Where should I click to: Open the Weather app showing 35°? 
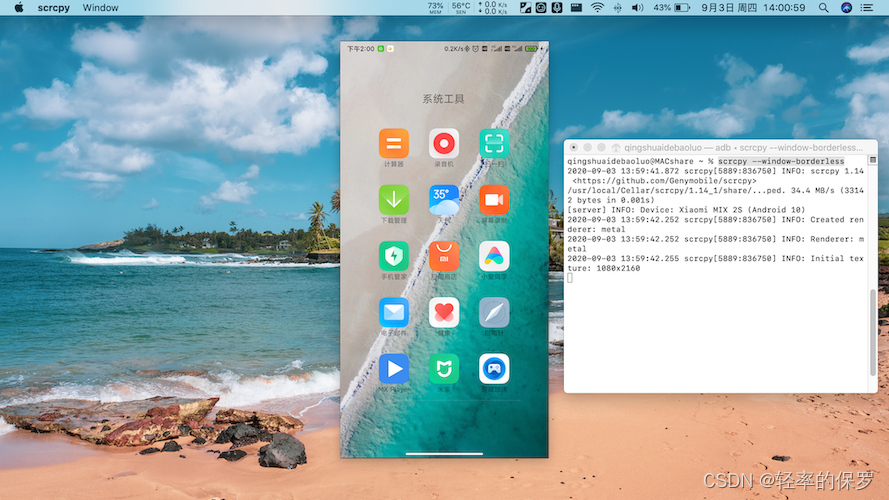point(444,200)
